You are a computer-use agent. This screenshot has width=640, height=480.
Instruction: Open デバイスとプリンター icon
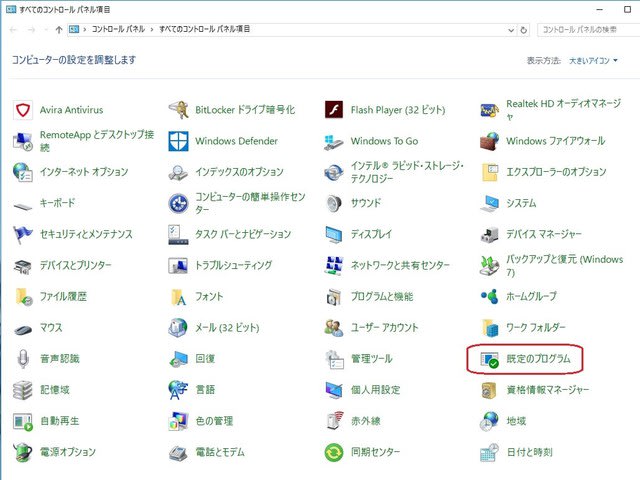[x=23, y=265]
